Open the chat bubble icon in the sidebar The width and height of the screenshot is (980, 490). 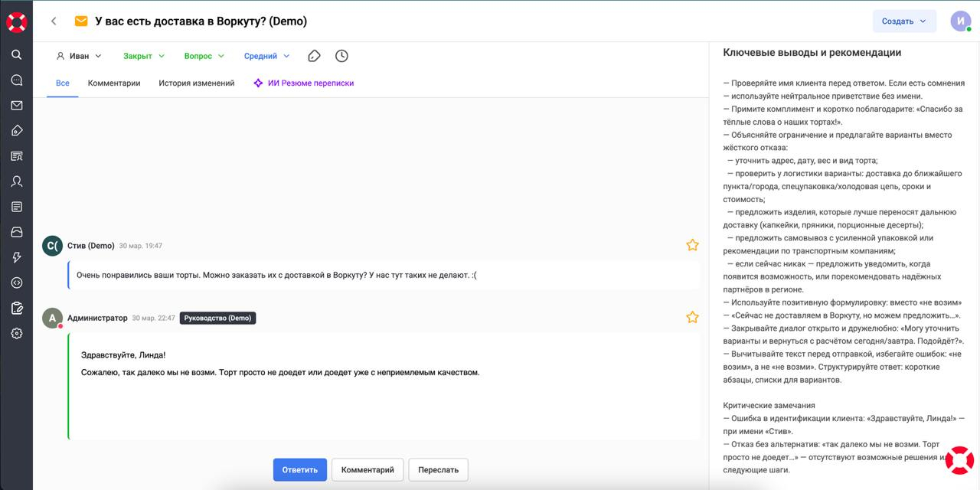tap(17, 80)
